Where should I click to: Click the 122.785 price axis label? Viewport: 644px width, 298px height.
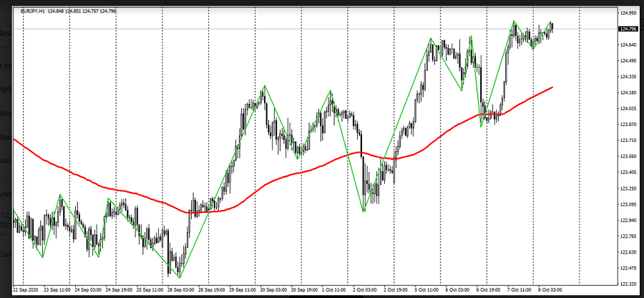coord(629,236)
